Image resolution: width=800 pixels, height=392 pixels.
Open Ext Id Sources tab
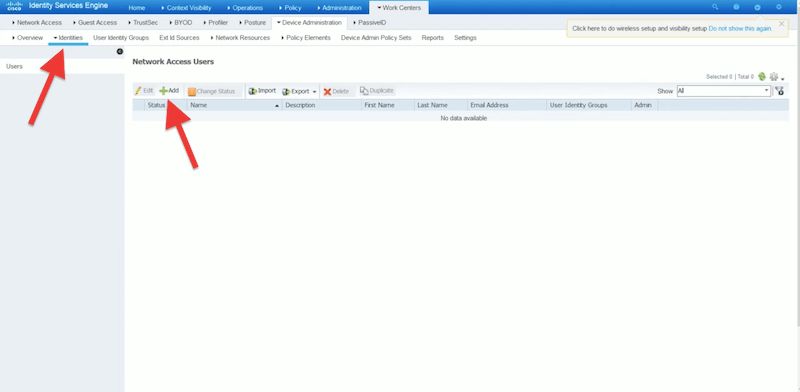tap(179, 38)
